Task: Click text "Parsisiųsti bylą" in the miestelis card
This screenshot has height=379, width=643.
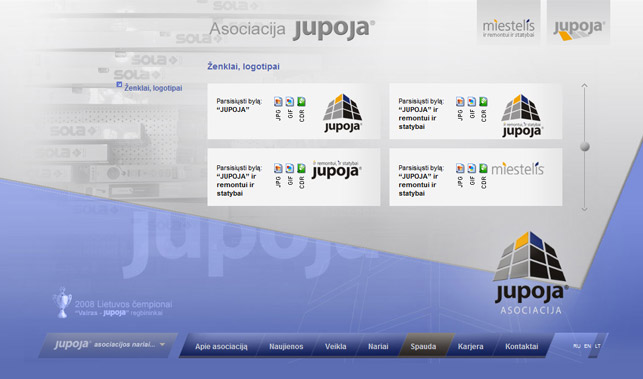Action: [421, 168]
